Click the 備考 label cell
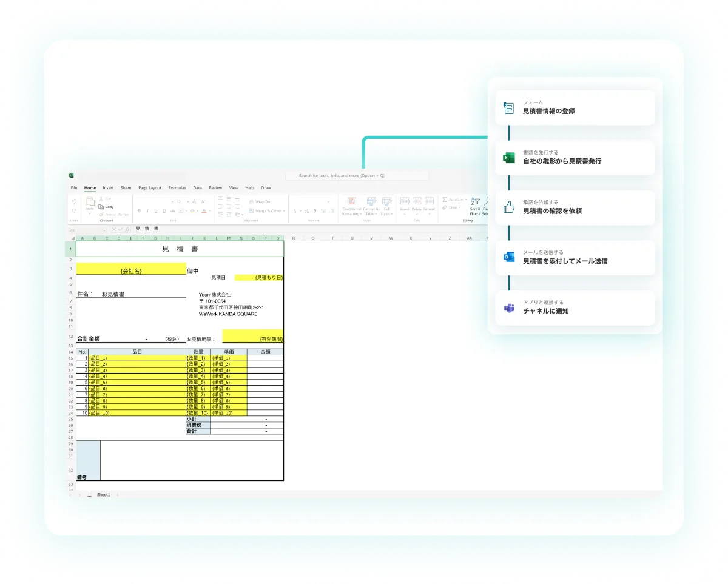The image size is (728, 584). tap(88, 460)
